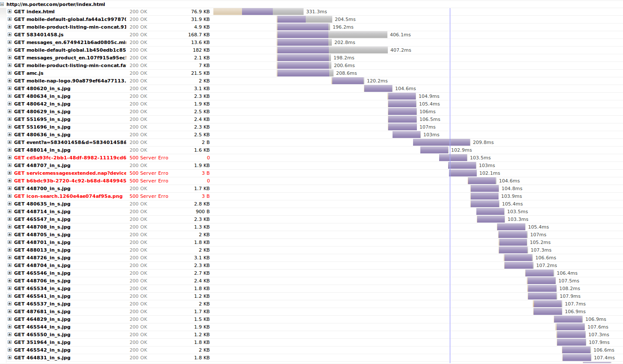Expand the failed cd5a93fc-2bb1 request

tap(9, 158)
